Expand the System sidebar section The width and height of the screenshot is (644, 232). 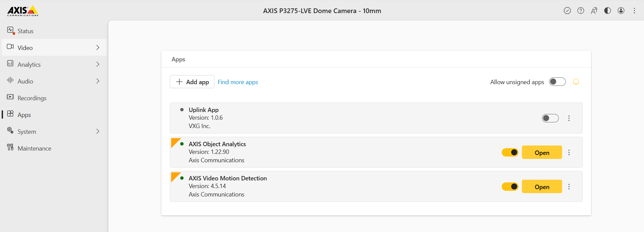[54, 131]
